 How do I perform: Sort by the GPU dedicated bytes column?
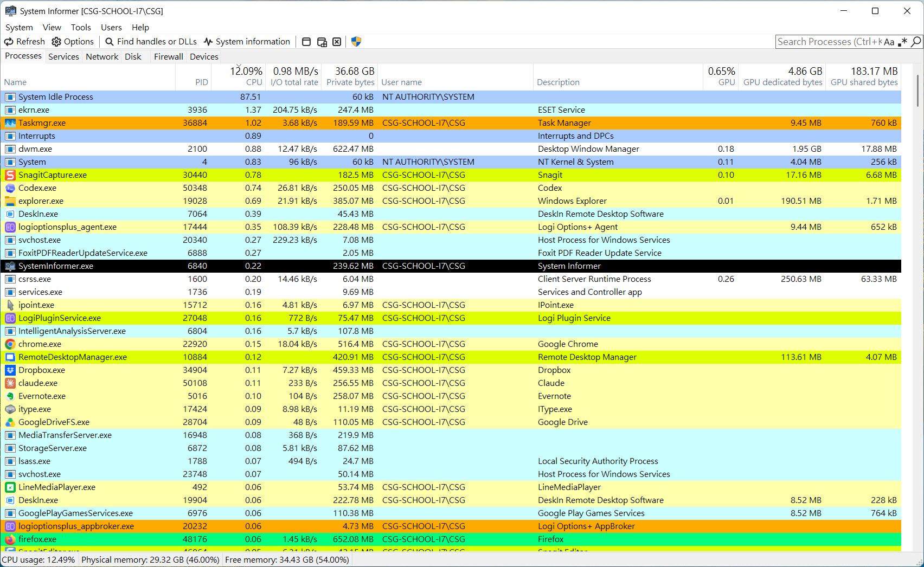(x=782, y=76)
